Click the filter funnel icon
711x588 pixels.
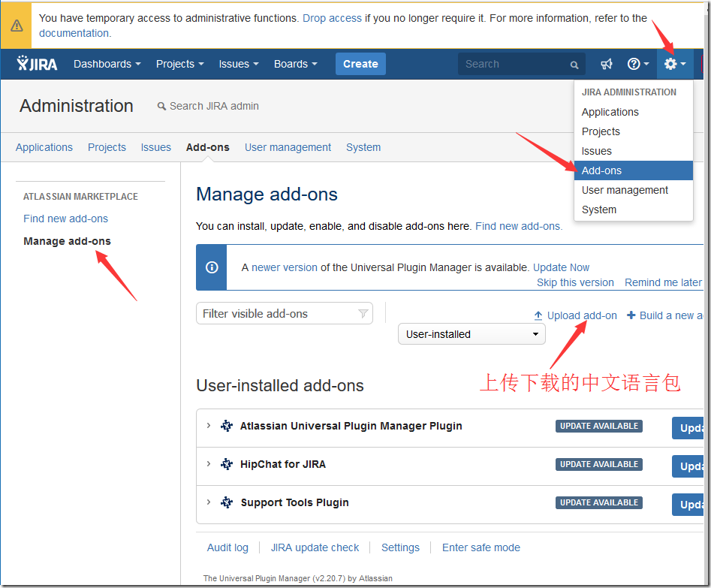point(363,313)
